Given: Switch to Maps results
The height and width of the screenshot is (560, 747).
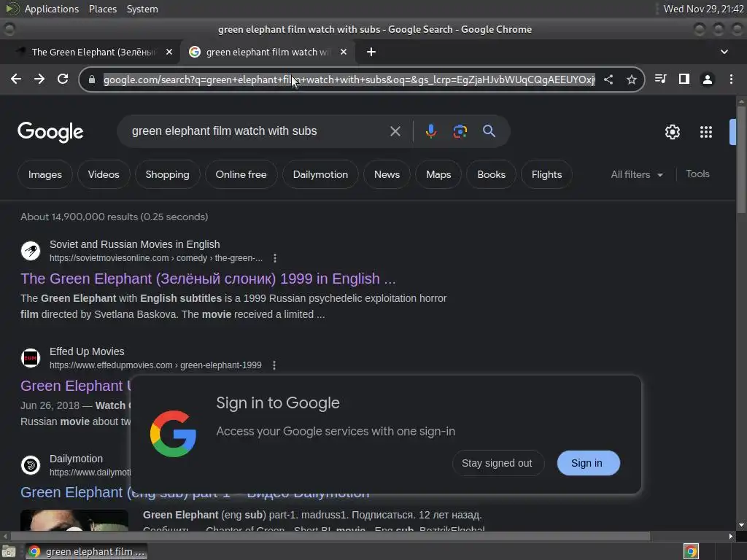Looking at the screenshot, I should click(438, 174).
